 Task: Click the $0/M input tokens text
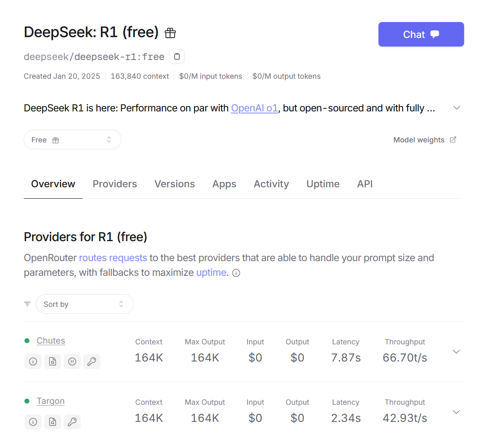point(210,76)
